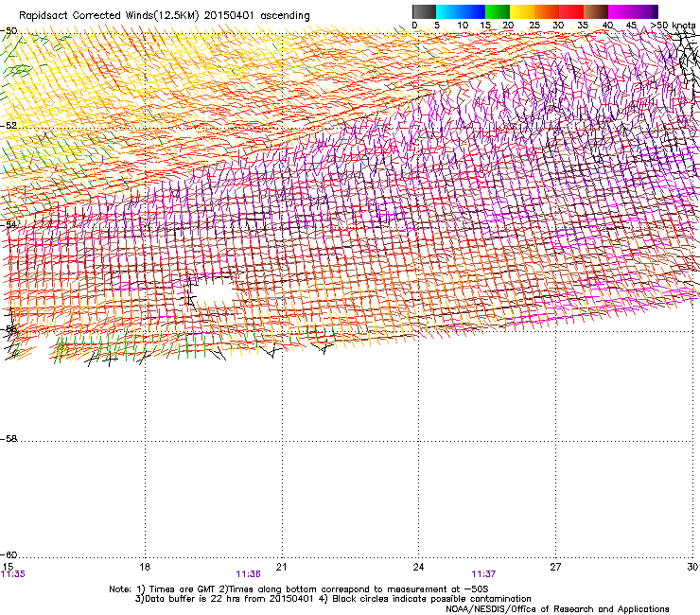The height and width of the screenshot is (615, 700).
Task: Click the '18' longitude axis label
Action: pyautogui.click(x=145, y=567)
